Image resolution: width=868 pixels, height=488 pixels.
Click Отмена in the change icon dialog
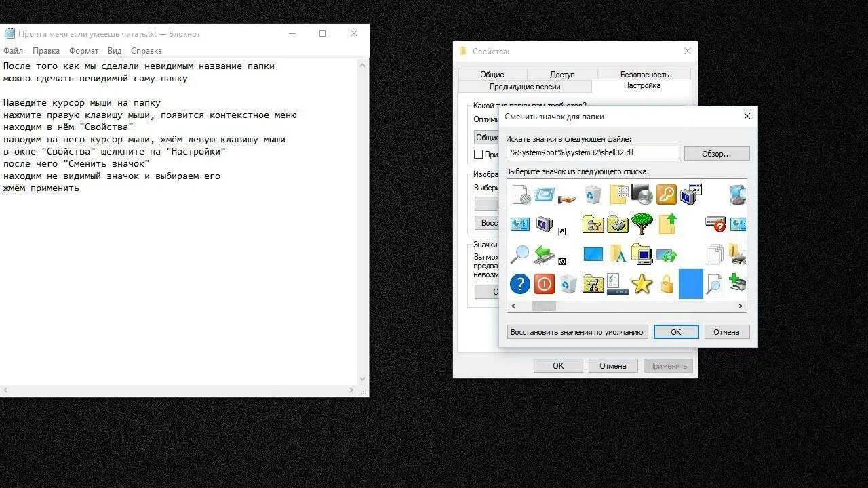point(726,332)
